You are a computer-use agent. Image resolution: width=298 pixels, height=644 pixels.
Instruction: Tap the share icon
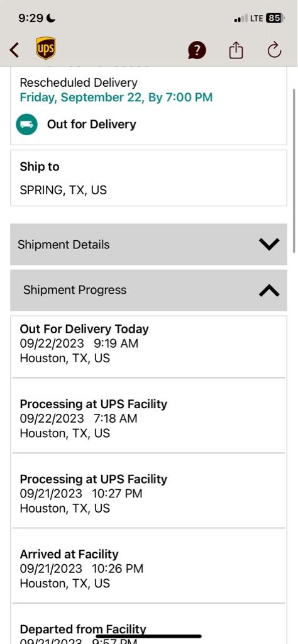[236, 50]
